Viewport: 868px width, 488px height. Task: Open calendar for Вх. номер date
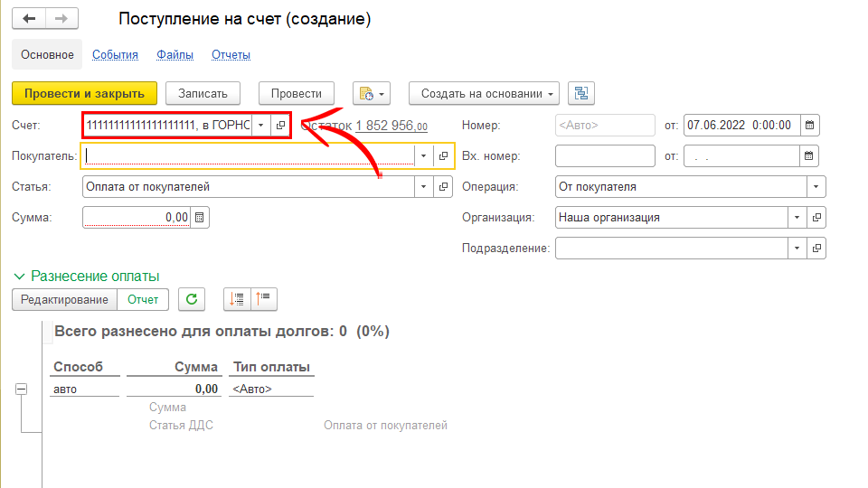[810, 156]
